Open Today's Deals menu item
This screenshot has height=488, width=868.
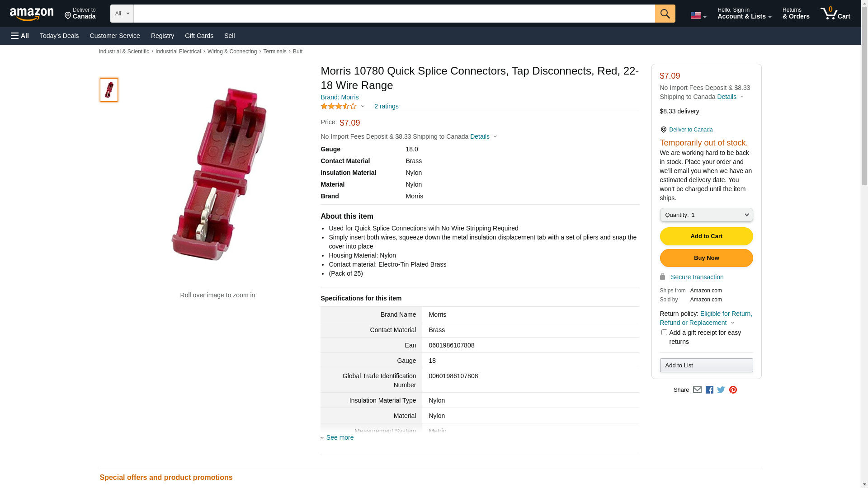point(59,36)
